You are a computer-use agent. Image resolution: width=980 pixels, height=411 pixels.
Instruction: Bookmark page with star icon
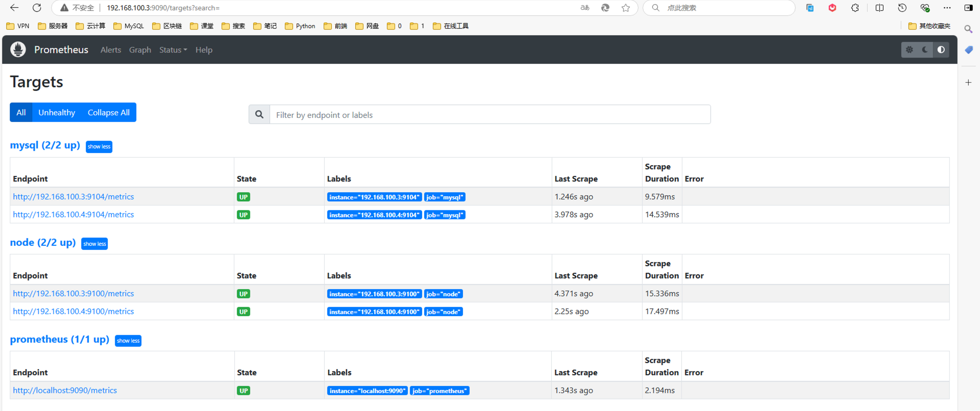(626, 8)
